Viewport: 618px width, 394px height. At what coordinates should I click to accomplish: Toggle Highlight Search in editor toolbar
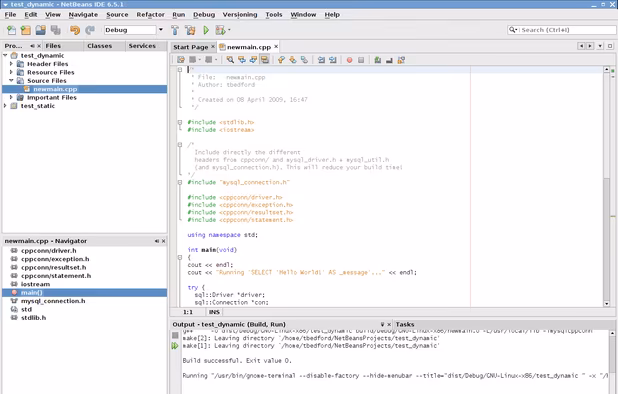click(265, 60)
